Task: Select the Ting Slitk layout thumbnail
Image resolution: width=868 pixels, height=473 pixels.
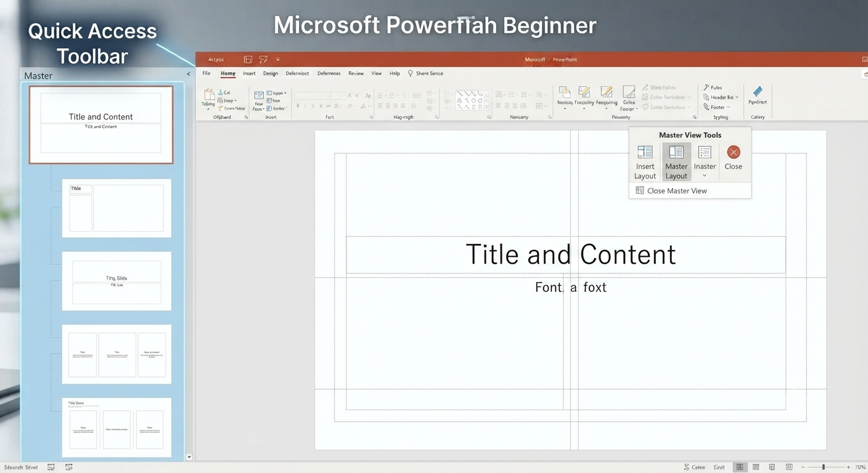Action: pyautogui.click(x=117, y=281)
